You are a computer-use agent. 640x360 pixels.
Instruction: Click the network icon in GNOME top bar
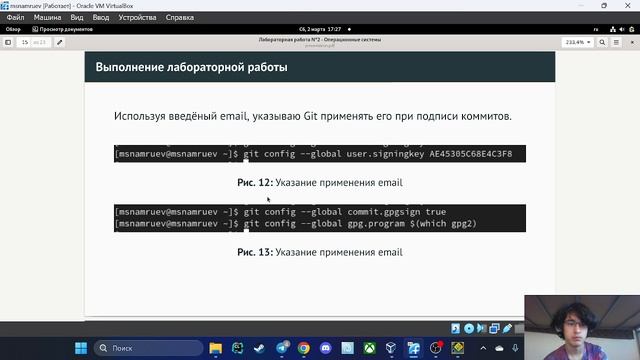(613, 29)
